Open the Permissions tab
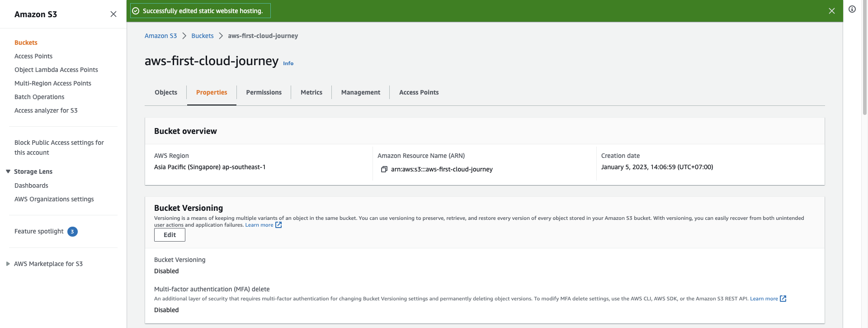868x328 pixels. coord(264,92)
